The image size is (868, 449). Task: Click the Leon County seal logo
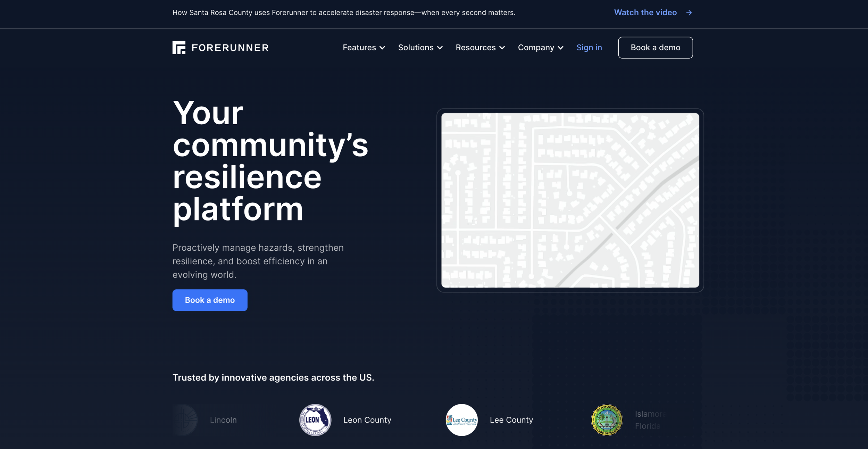coord(315,420)
